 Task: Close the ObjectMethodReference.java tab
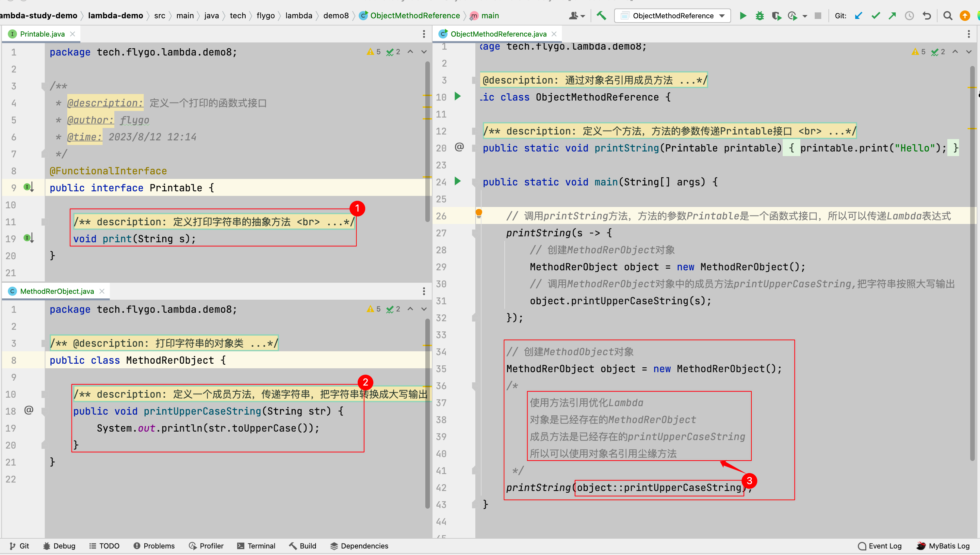coord(554,34)
